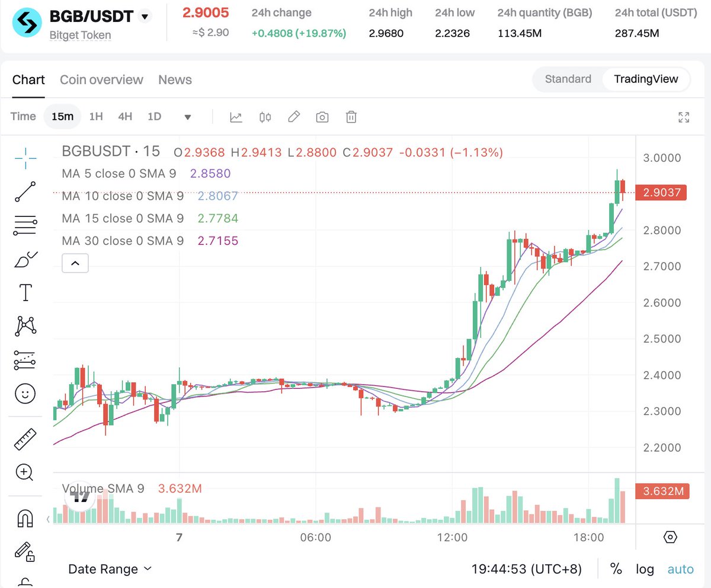The image size is (711, 588).
Task: Select the text annotation tool
Action: (24, 292)
